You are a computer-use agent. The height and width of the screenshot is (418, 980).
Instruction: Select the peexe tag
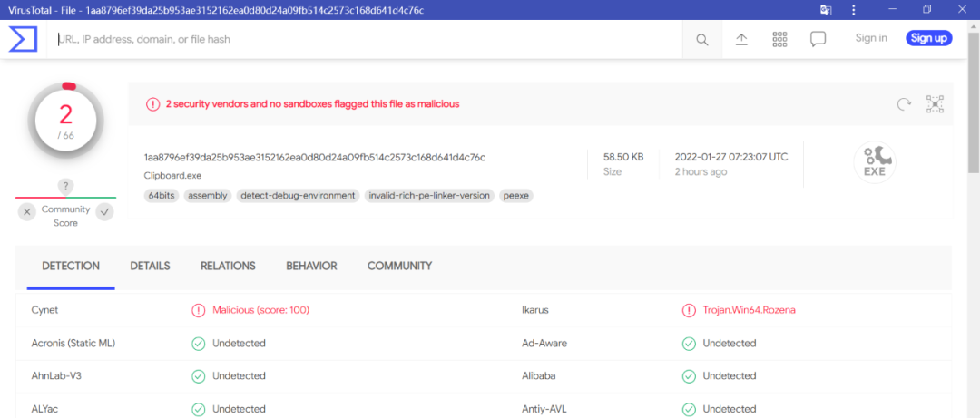(x=516, y=196)
